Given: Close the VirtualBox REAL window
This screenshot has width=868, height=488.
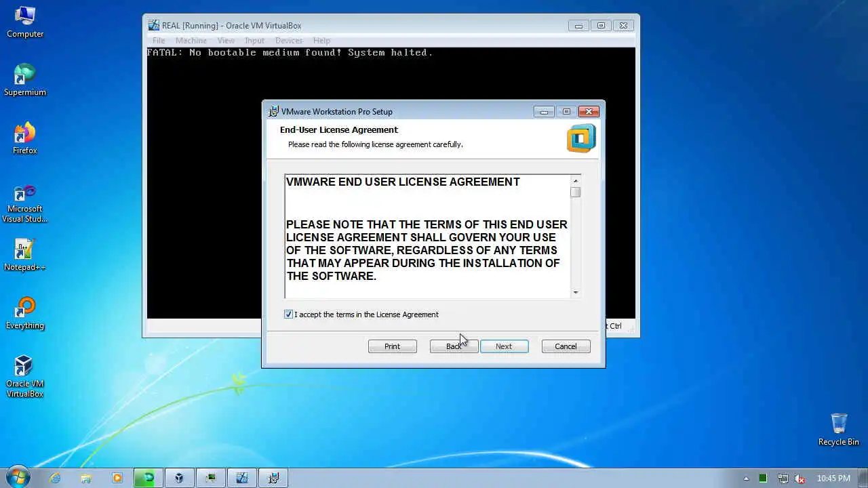Looking at the screenshot, I should (x=623, y=26).
